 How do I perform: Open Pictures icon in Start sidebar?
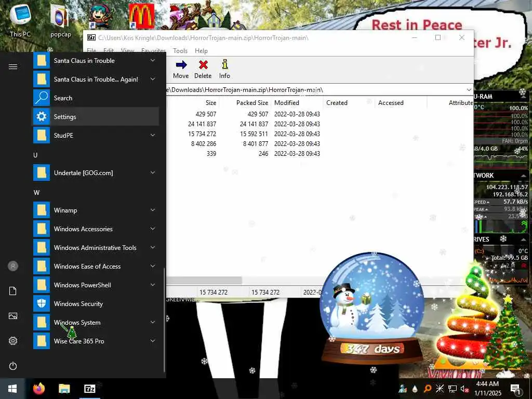pos(13,316)
